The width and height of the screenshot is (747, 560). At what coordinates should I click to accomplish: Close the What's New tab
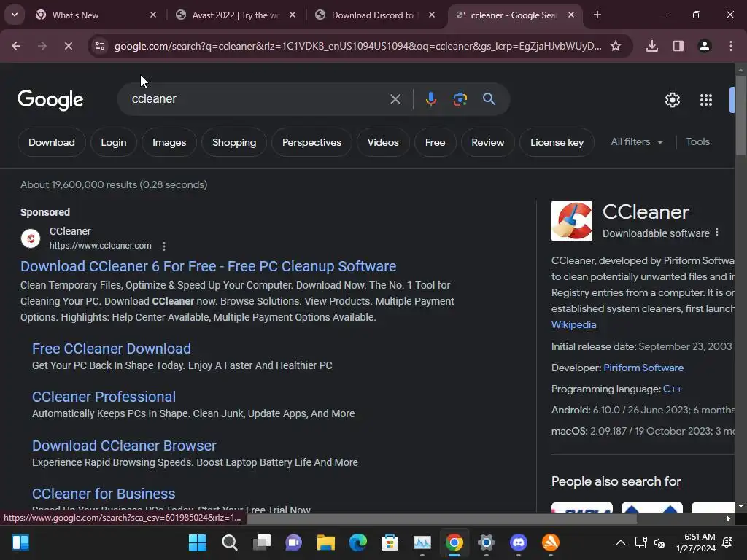pyautogui.click(x=153, y=15)
